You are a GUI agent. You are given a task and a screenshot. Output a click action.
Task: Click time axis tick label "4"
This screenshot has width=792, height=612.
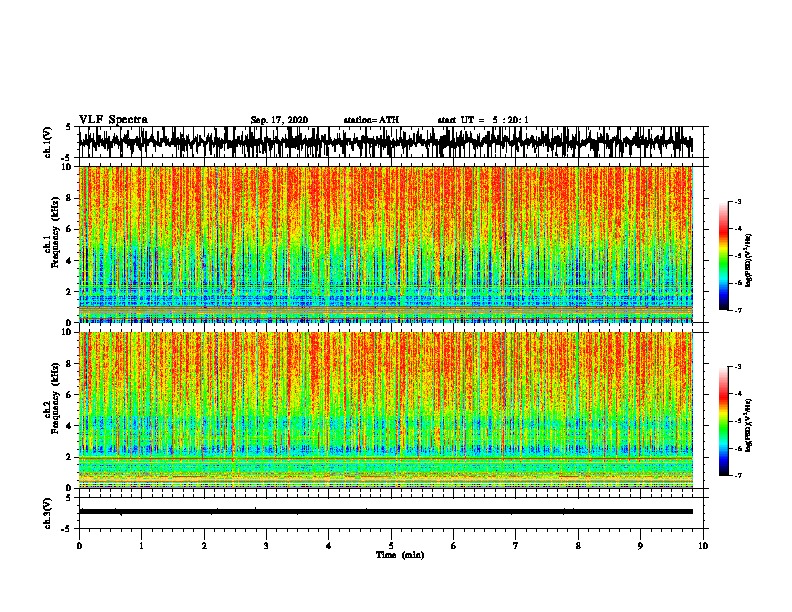(329, 546)
